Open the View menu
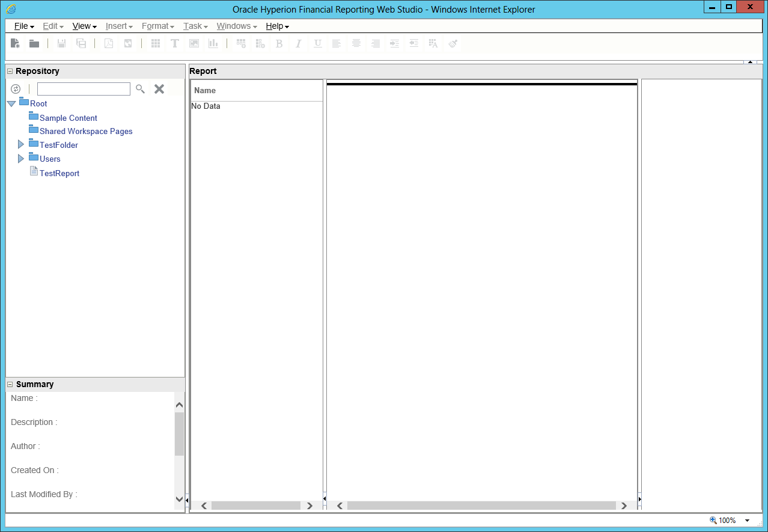Screen dimensions: 768x532 84,26
